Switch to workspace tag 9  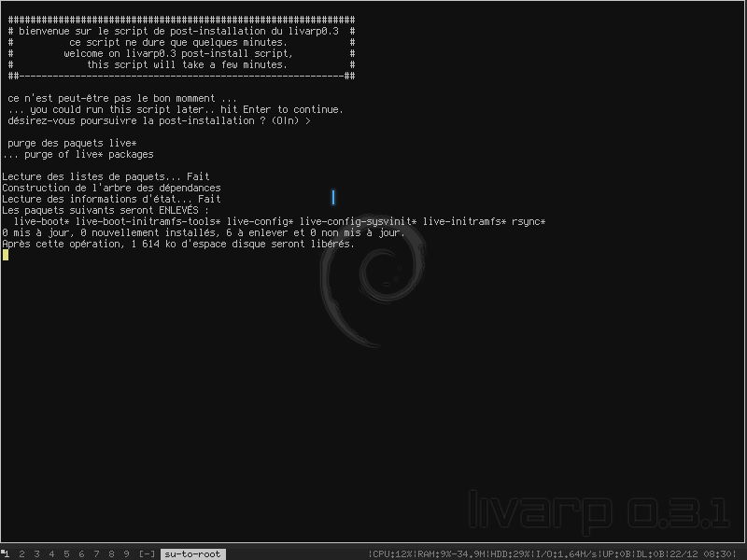pos(126,553)
